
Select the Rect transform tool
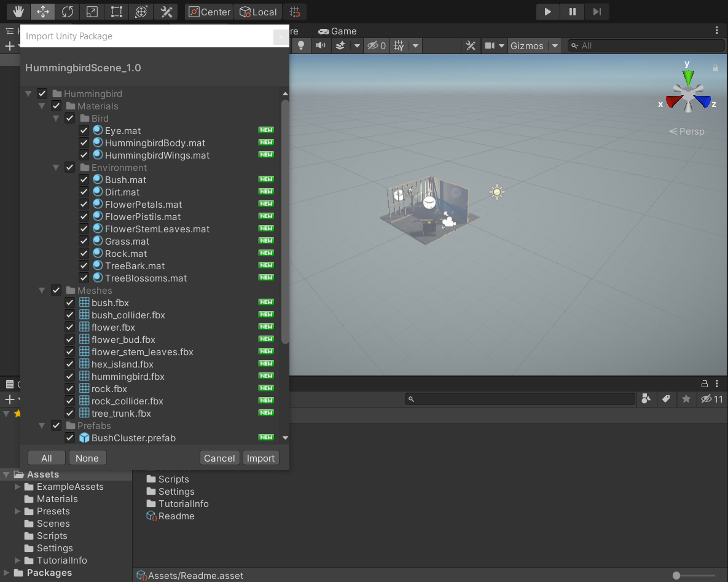click(117, 12)
